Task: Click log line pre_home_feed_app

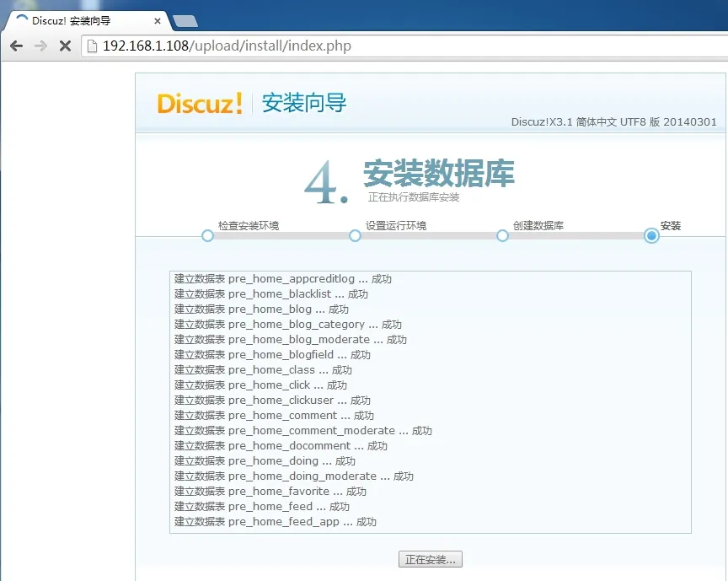Action: point(275,522)
